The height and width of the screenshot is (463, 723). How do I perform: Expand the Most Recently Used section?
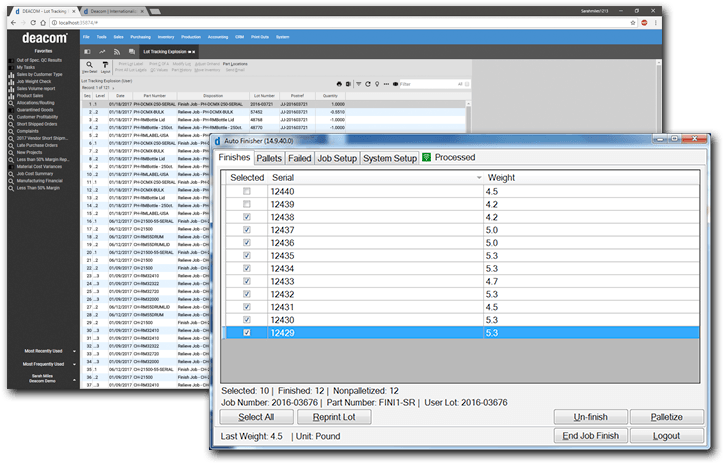tap(74, 351)
